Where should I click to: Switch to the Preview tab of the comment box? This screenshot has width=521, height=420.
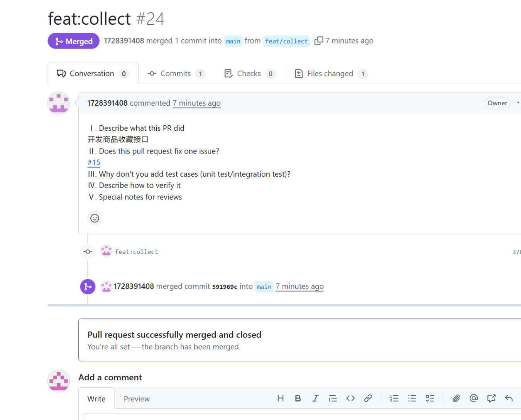pyautogui.click(x=137, y=399)
